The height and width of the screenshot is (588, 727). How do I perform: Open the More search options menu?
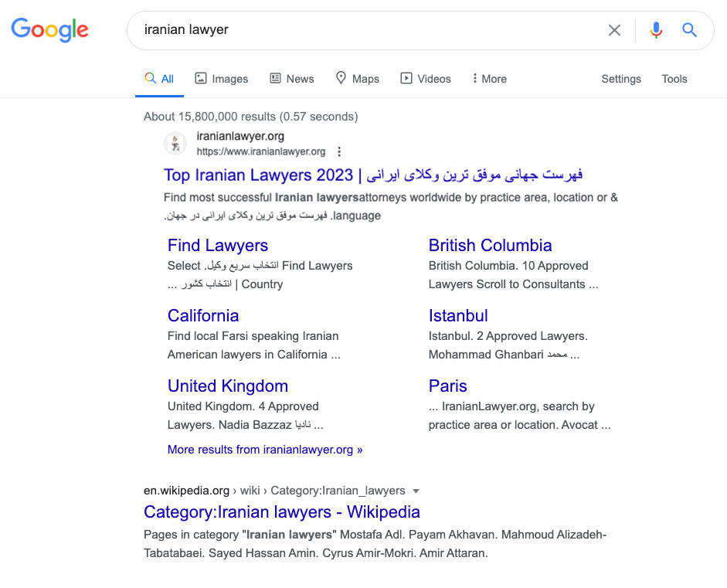click(x=489, y=79)
